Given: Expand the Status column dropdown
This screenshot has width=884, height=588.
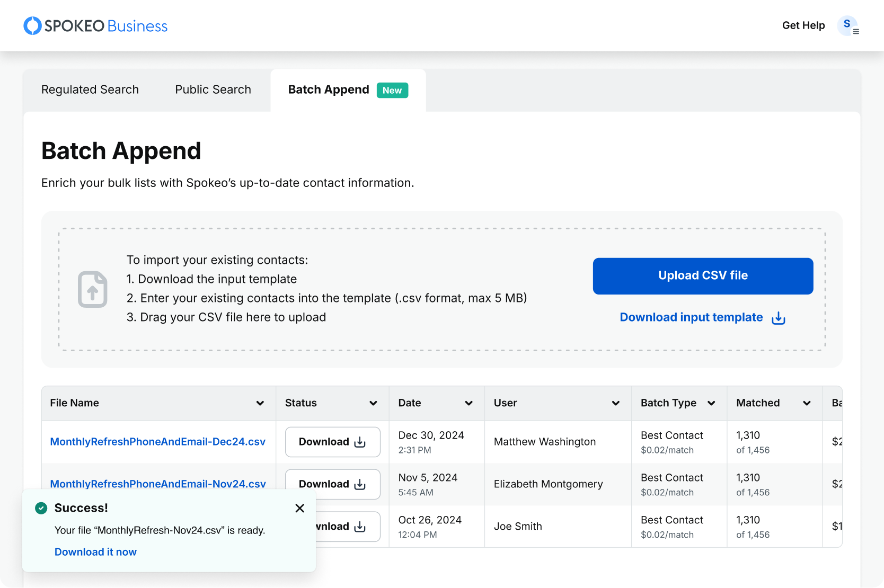Looking at the screenshot, I should 373,403.
